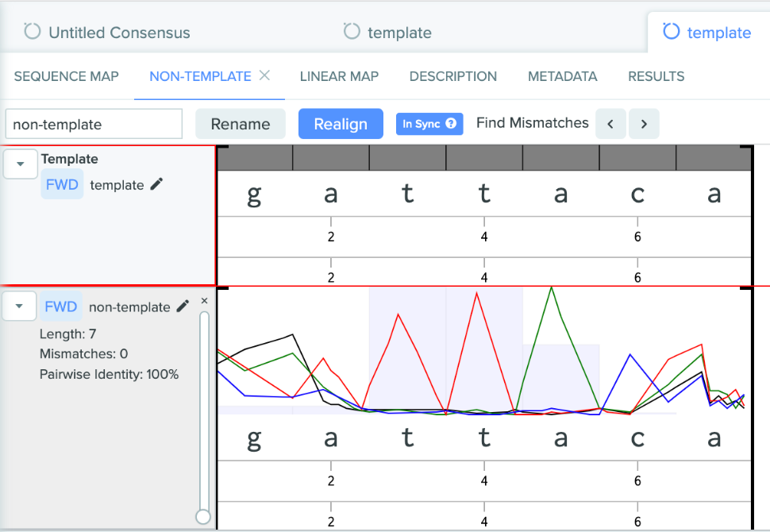Viewport: 770px width, 532px height.
Task: Select the METADATA tab
Action: 562,76
